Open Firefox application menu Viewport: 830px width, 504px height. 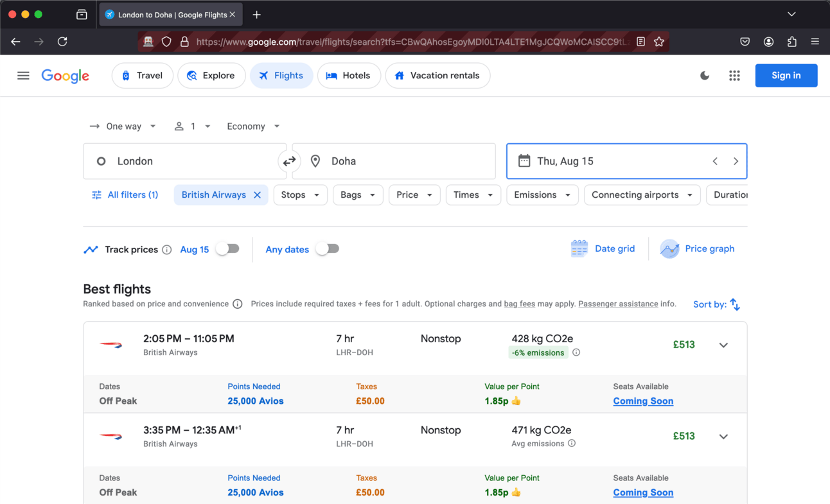click(815, 42)
